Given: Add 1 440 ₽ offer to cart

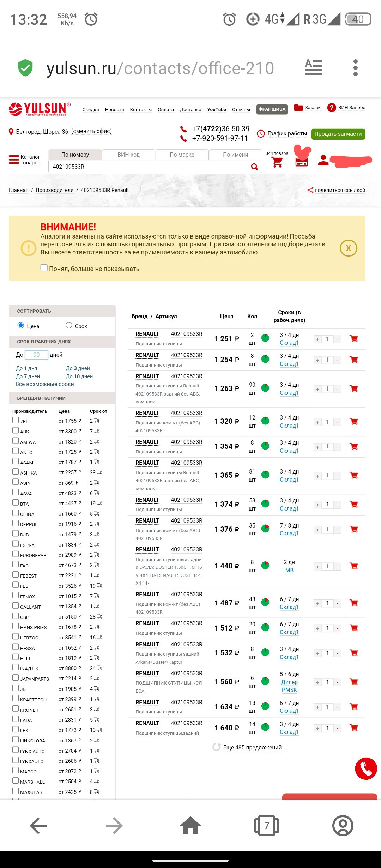Looking at the screenshot, I should tap(353, 566).
